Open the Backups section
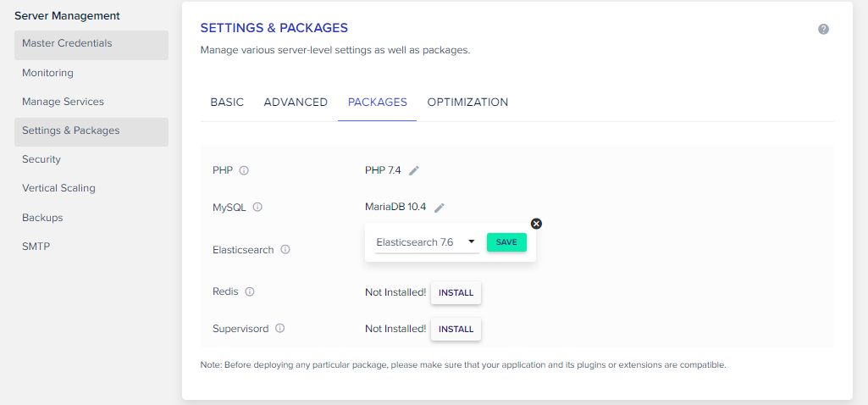The height and width of the screenshot is (405, 868). click(91, 218)
